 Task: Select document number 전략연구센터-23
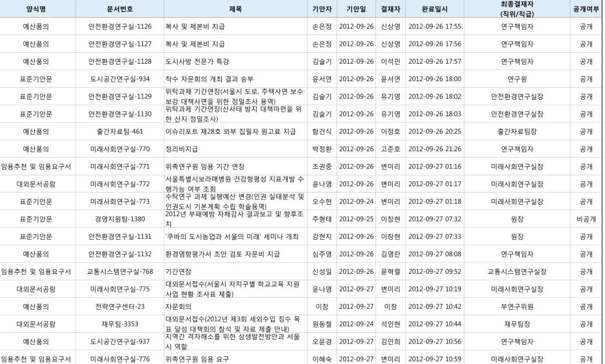120,307
